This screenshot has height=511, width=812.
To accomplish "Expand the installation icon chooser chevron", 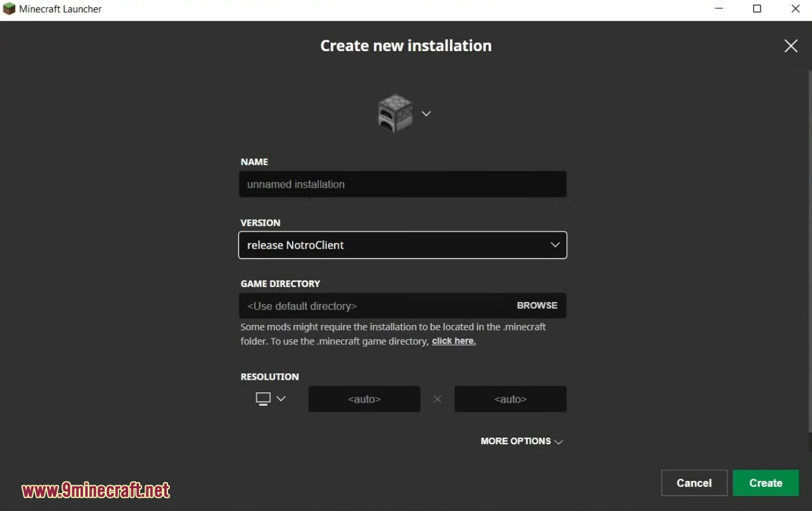I will tap(426, 114).
